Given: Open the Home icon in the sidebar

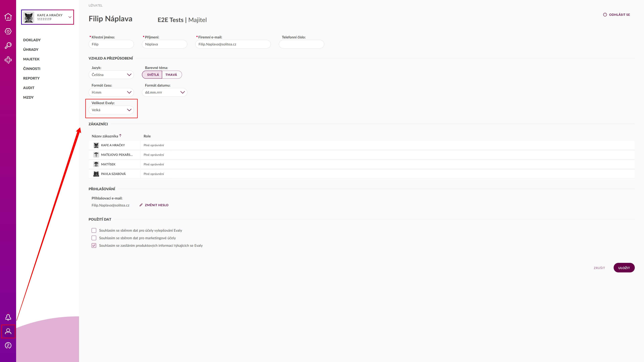Looking at the screenshot, I should [8, 17].
